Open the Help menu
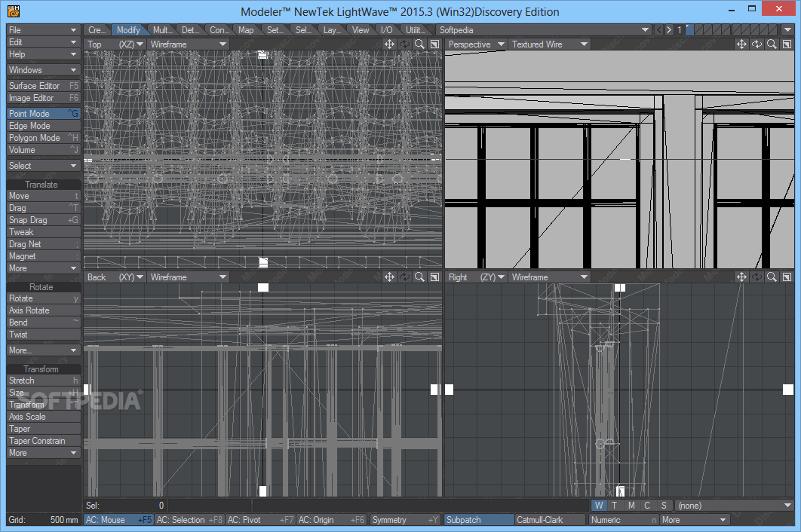Screen dimensions: 801x532 coord(44,54)
